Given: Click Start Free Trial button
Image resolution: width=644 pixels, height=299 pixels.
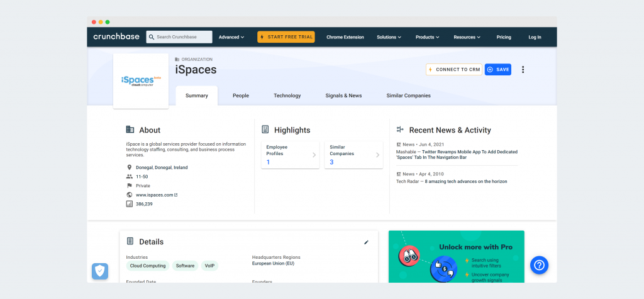Looking at the screenshot, I should 286,37.
